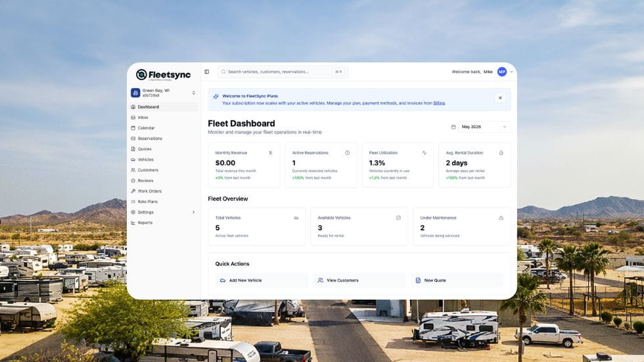Focus the search vehicles, customers field

pyautogui.click(x=283, y=72)
